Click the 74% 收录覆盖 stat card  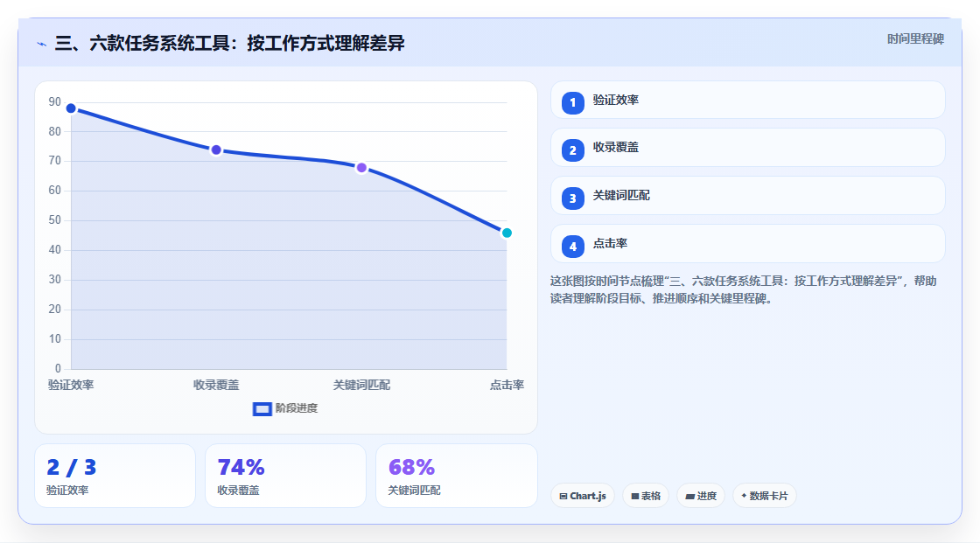point(285,477)
